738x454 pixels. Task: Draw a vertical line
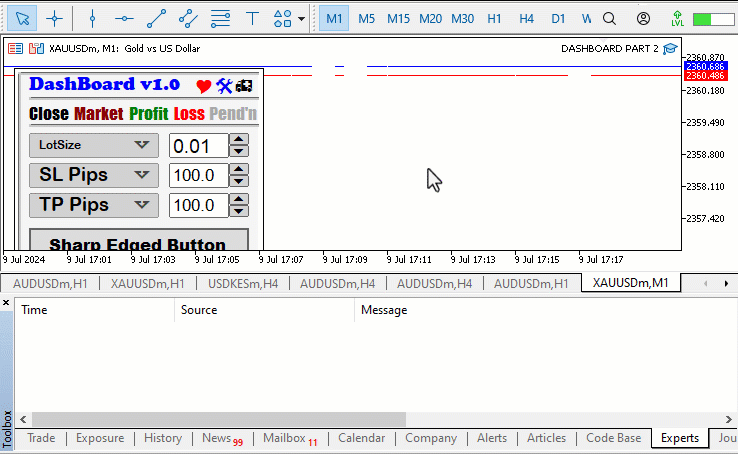92,19
